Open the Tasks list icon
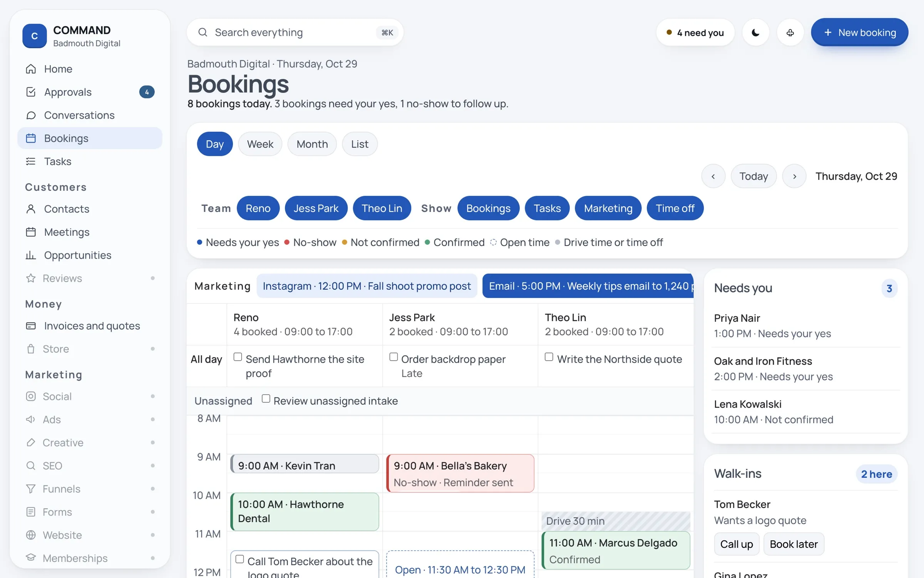This screenshot has height=578, width=924. (x=31, y=161)
